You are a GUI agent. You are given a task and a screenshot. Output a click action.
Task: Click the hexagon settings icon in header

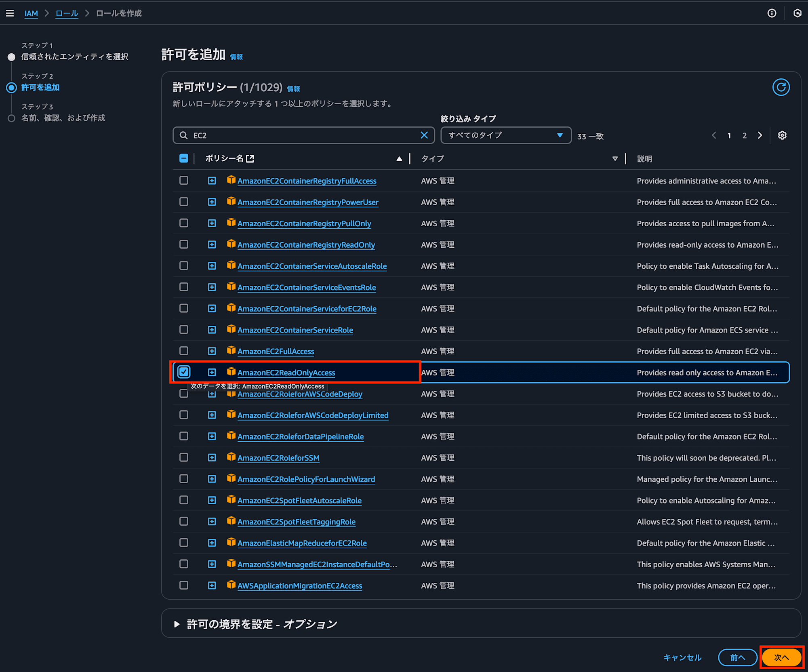[797, 13]
